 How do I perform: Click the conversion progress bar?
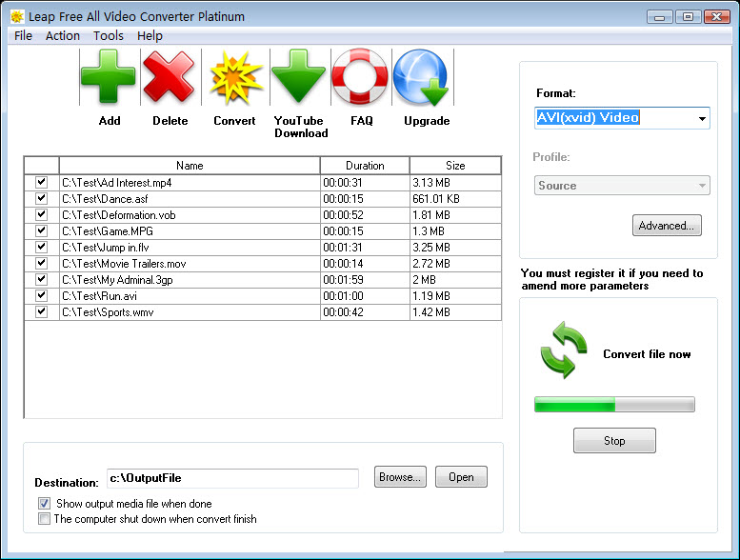[614, 405]
